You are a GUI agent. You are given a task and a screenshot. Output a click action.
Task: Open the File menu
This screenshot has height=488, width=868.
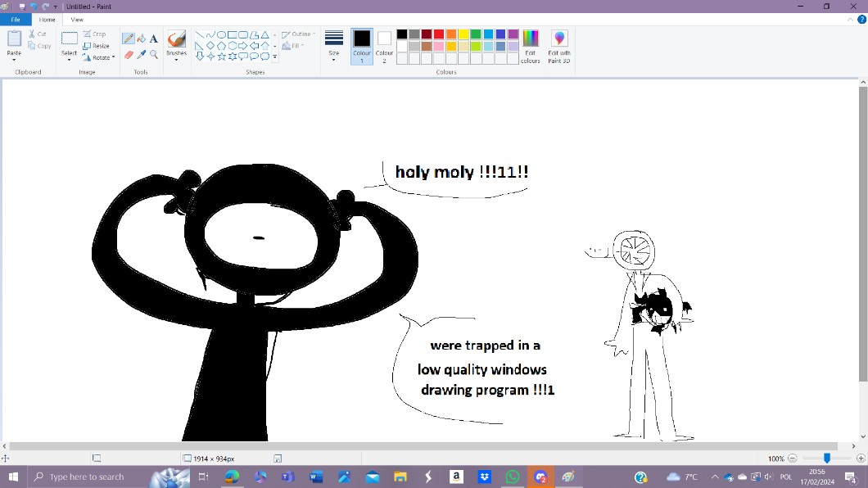click(x=16, y=19)
